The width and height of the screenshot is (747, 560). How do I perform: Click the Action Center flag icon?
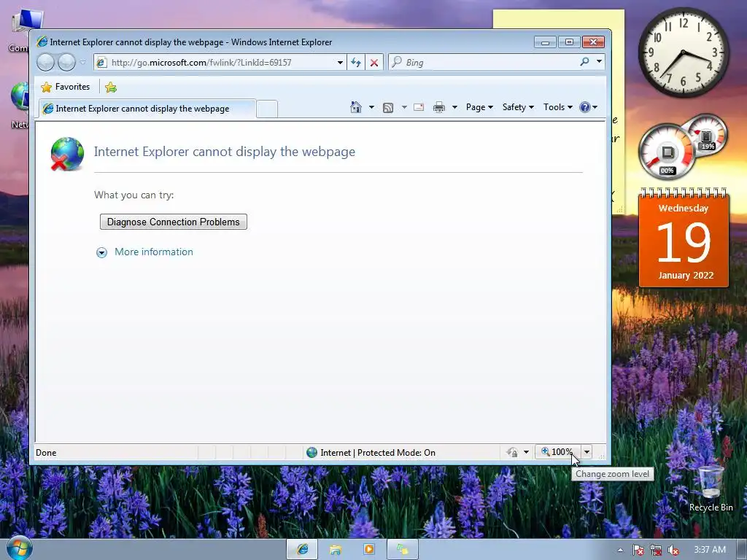(x=638, y=551)
